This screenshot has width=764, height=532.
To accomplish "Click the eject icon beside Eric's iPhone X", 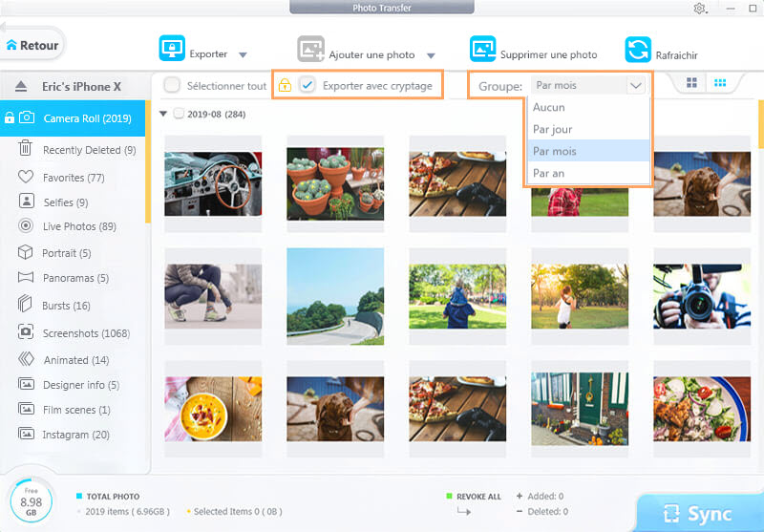I will pos(21,86).
